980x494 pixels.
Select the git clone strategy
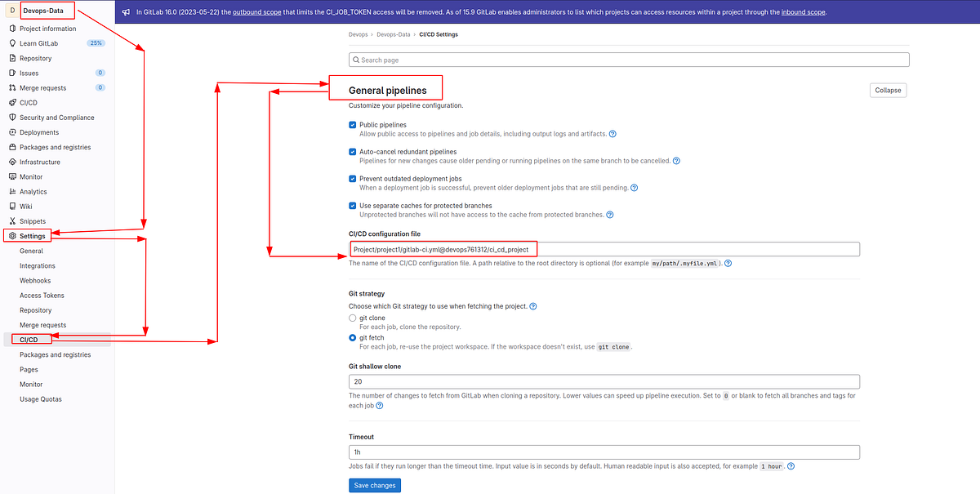point(353,318)
